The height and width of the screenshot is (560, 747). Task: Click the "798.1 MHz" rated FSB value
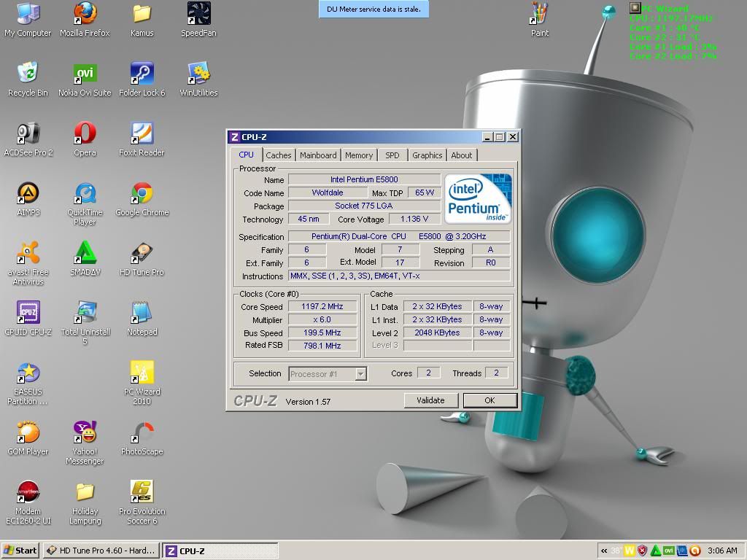pos(322,346)
